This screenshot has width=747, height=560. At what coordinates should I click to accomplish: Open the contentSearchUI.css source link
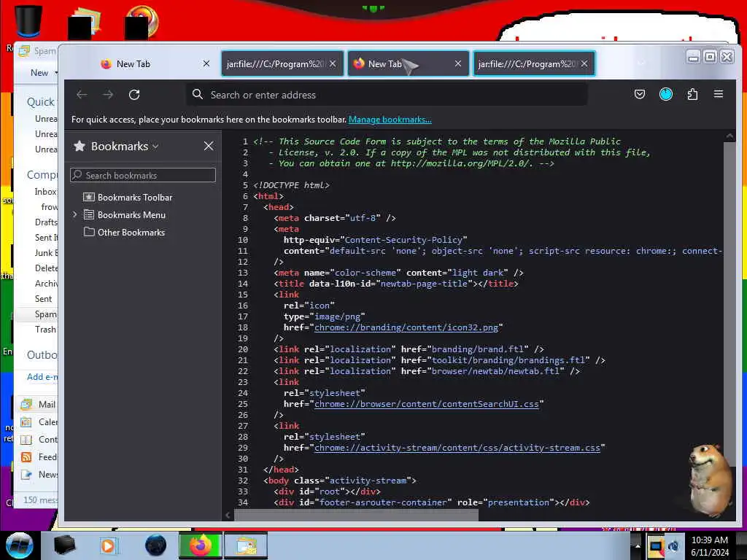point(426,404)
